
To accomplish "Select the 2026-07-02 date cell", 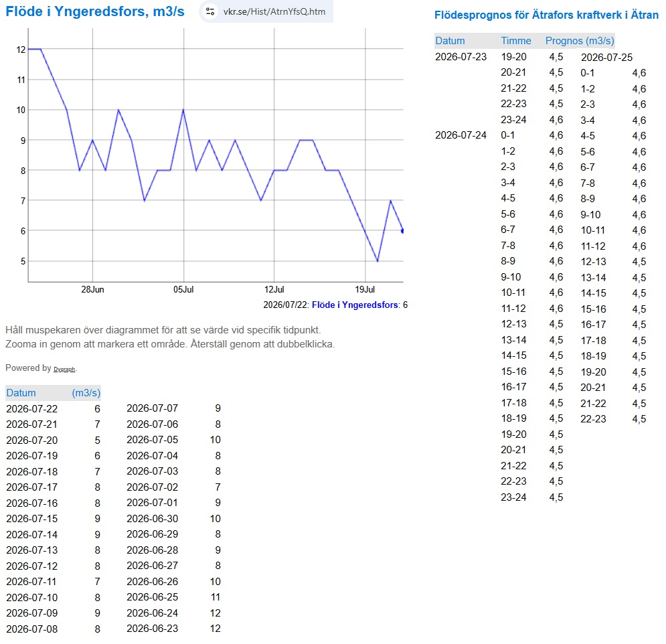I will coord(153,487).
